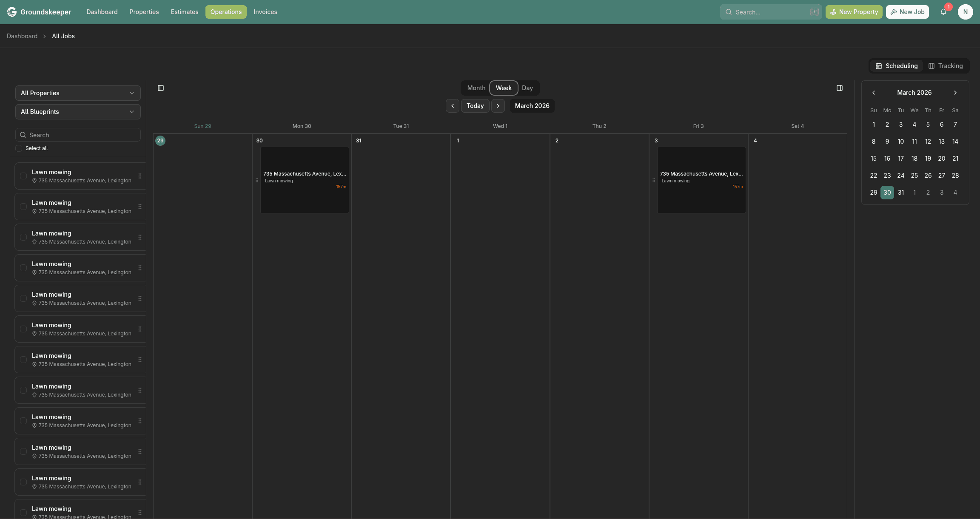
Task: Expand the All Blueprints dropdown
Action: [x=78, y=111]
